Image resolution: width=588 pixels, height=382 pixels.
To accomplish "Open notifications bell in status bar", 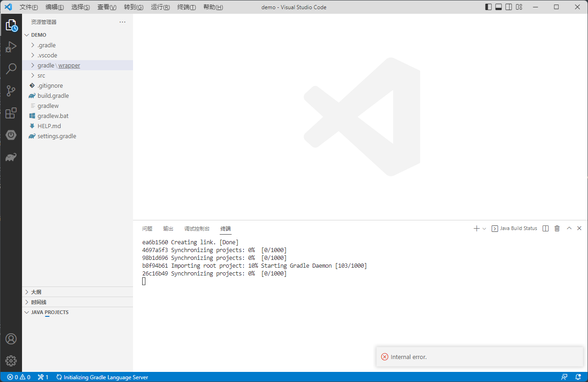I will [578, 377].
